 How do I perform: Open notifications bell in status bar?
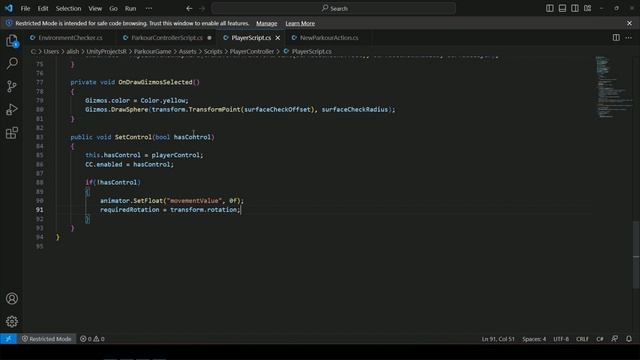pyautogui.click(x=629, y=339)
